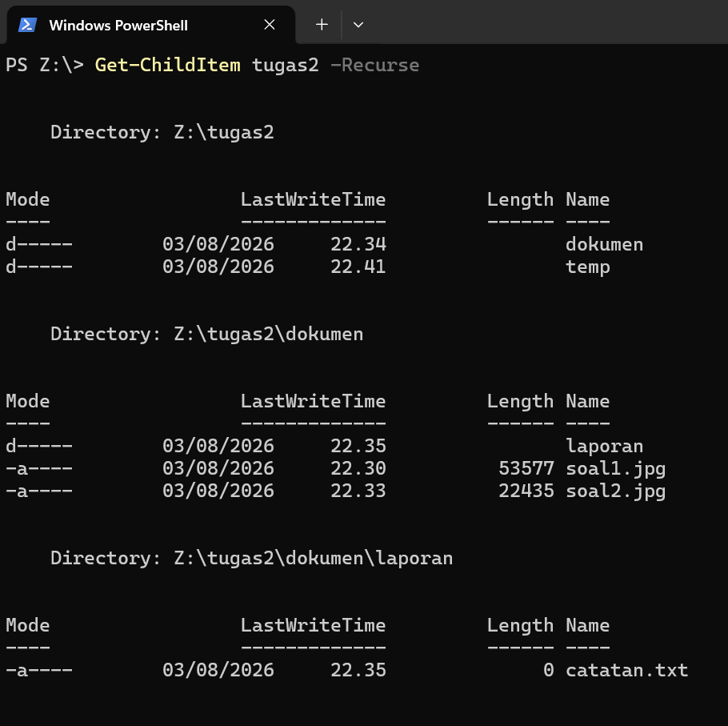
Task: Close the Windows PowerShell tab
Action: coord(270,25)
